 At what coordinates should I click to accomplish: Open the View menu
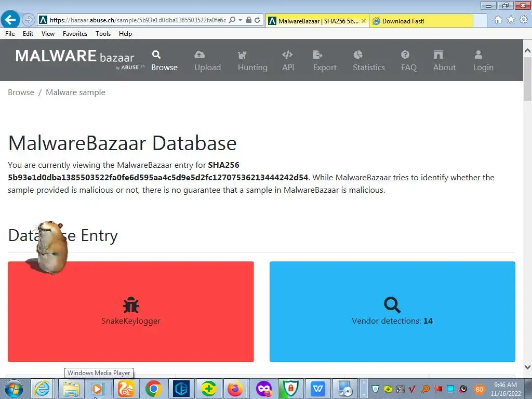(x=48, y=34)
